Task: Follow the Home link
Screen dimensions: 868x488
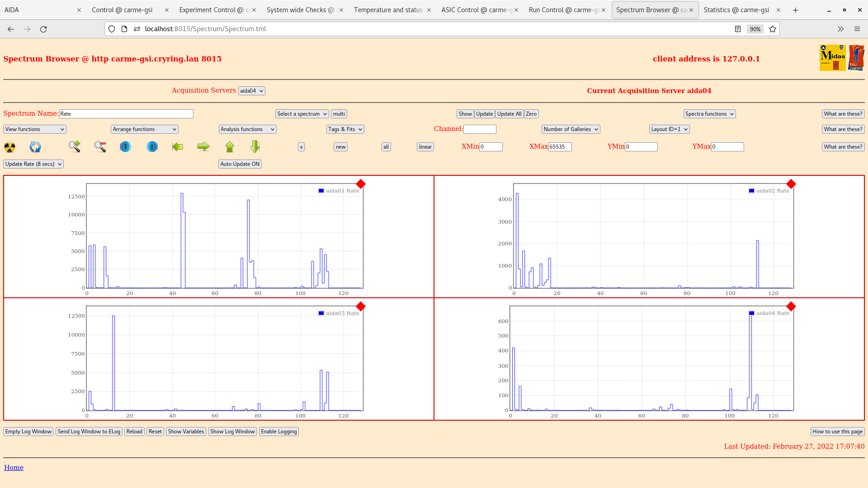Action: 14,468
